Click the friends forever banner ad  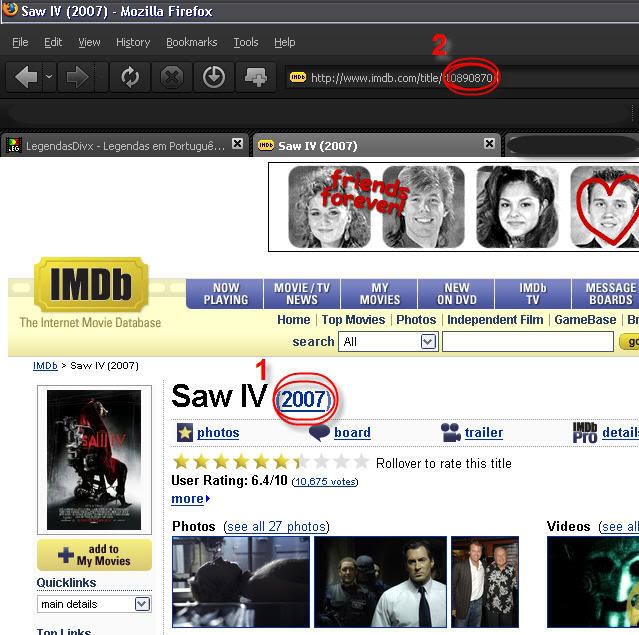tap(454, 207)
